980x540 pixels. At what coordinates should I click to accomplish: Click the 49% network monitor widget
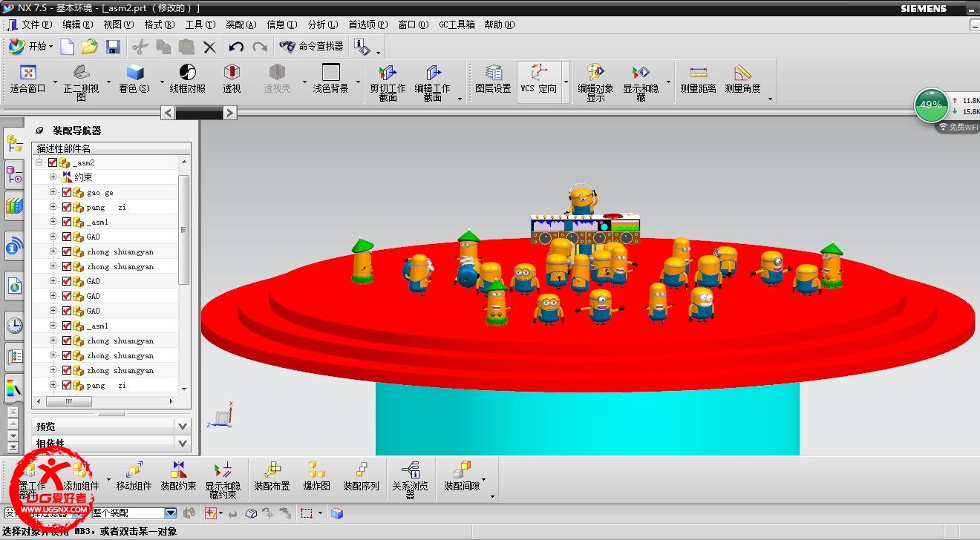(931, 105)
